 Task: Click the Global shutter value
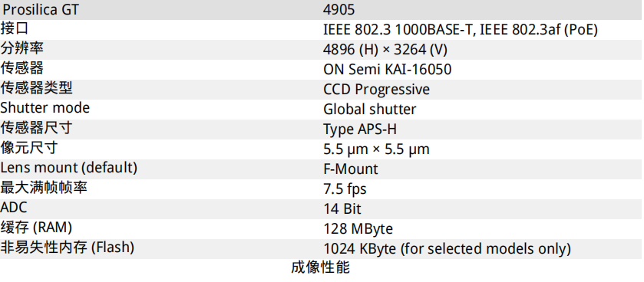(x=370, y=109)
